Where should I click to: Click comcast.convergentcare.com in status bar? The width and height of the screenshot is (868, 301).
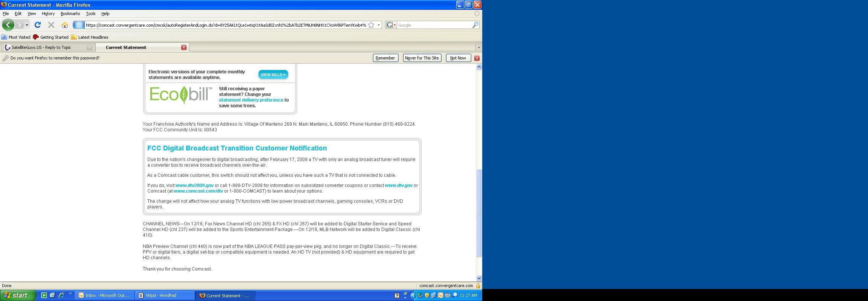click(x=446, y=286)
